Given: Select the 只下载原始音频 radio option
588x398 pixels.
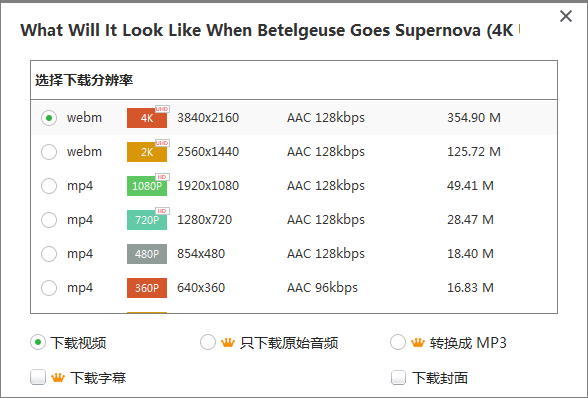Looking at the screenshot, I should click(208, 342).
